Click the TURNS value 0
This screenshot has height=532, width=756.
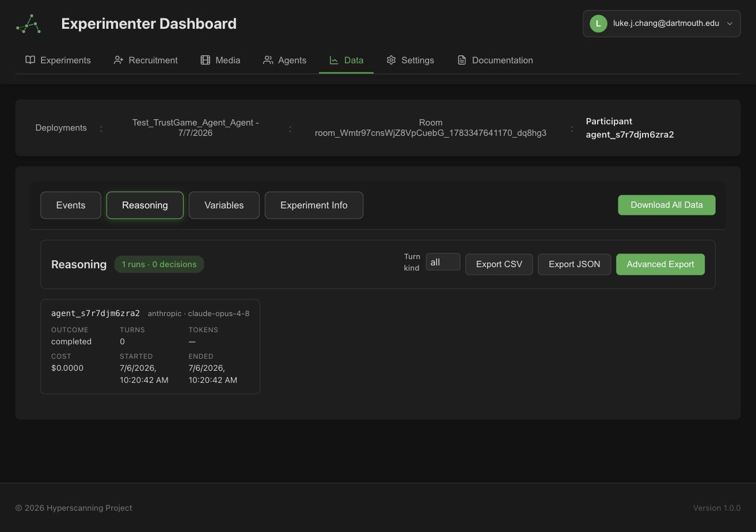pos(122,341)
